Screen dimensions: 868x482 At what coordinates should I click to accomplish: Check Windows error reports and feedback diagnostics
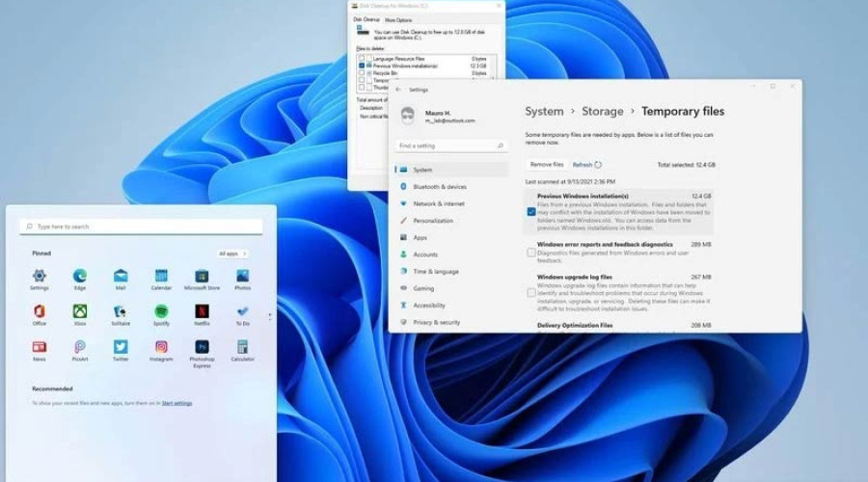[x=531, y=253]
